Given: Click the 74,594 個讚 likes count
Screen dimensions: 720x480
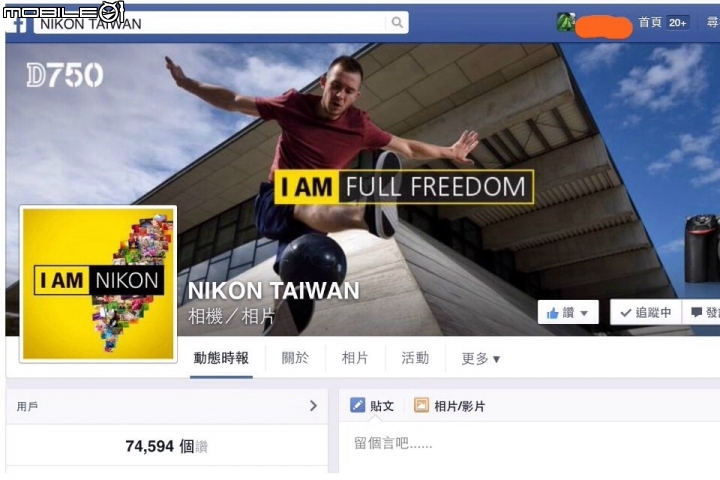Looking at the screenshot, I should click(166, 446).
